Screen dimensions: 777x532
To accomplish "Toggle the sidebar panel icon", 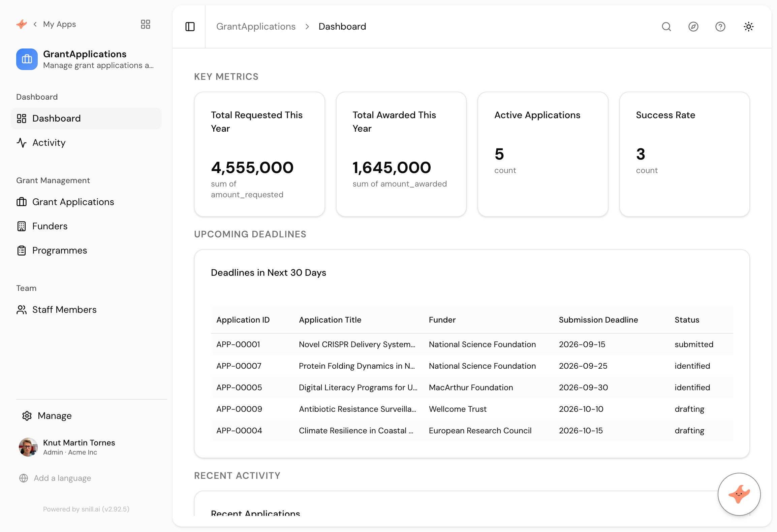I will coord(190,27).
